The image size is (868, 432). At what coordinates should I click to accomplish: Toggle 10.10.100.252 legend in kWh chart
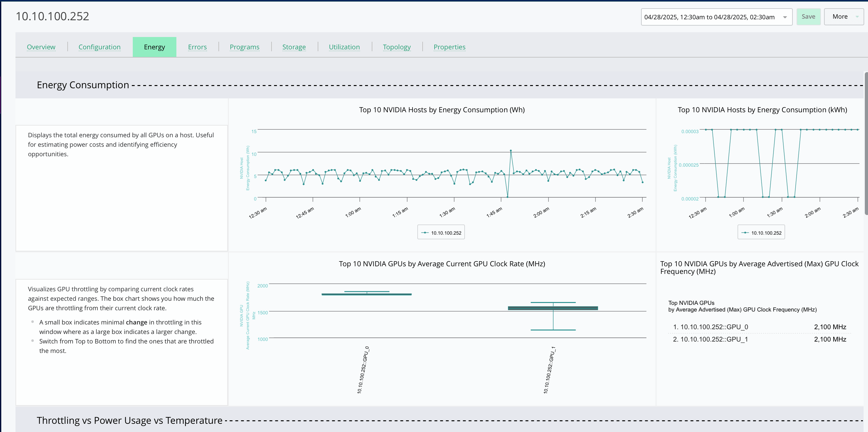(x=761, y=232)
